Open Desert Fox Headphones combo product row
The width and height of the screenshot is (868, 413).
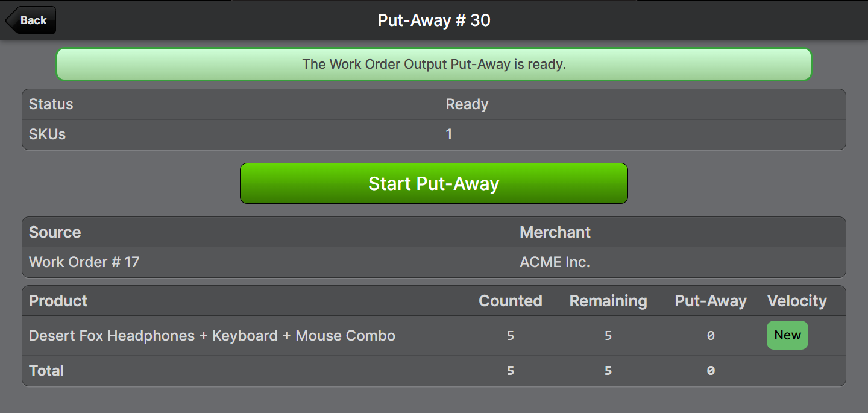coord(212,336)
